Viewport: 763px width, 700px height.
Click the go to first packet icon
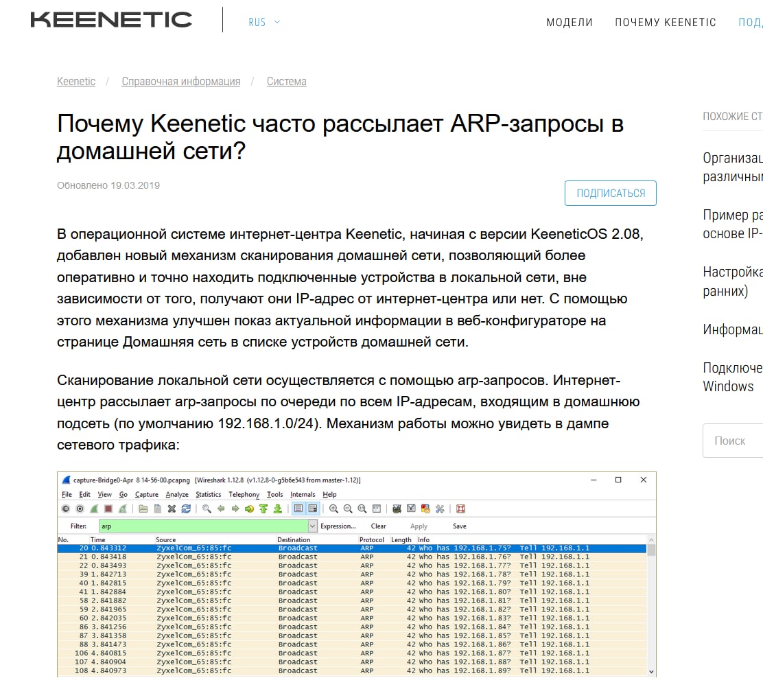point(263,509)
